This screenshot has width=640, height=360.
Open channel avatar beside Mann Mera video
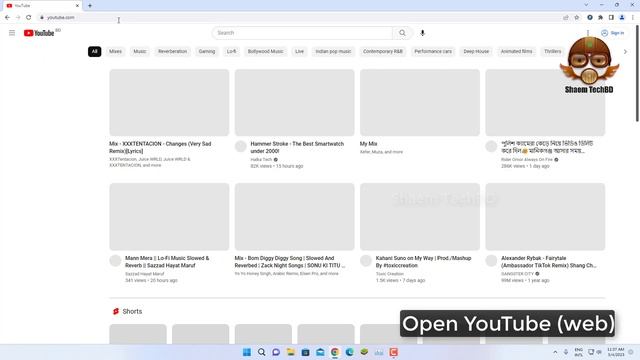pos(115,260)
